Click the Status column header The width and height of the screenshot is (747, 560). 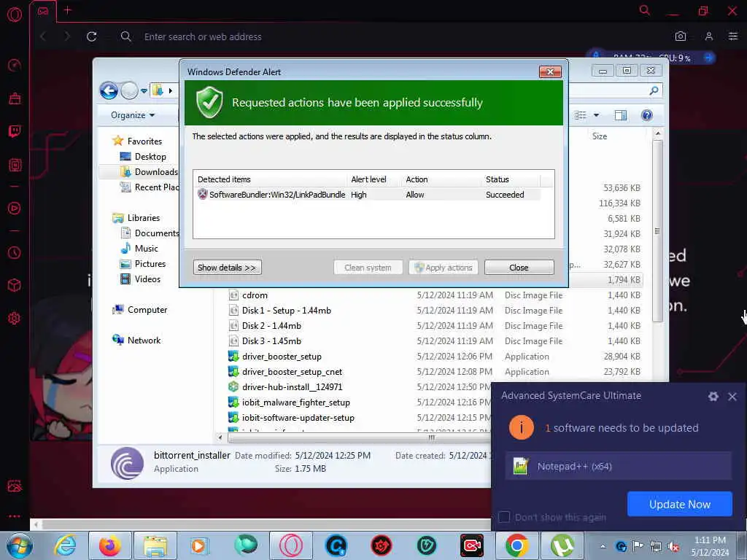498,179
